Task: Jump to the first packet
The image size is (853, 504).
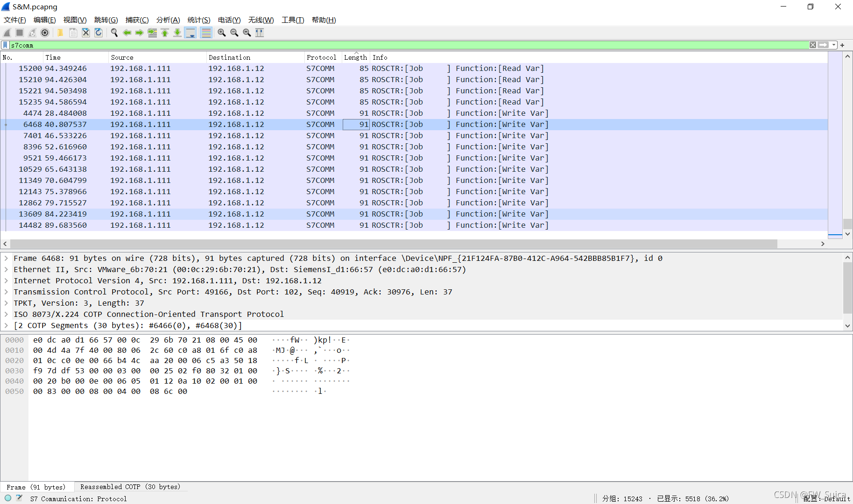Action: 165,33
